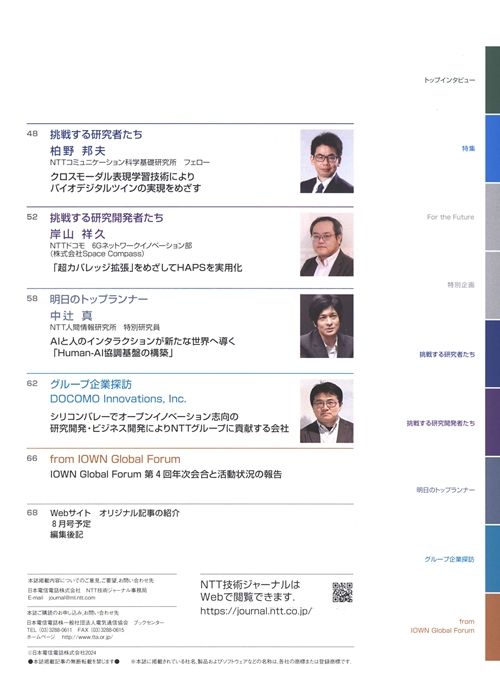Image resolution: width=500 pixels, height=688 pixels.
Task: Click page number 66
Action: tap(32, 459)
